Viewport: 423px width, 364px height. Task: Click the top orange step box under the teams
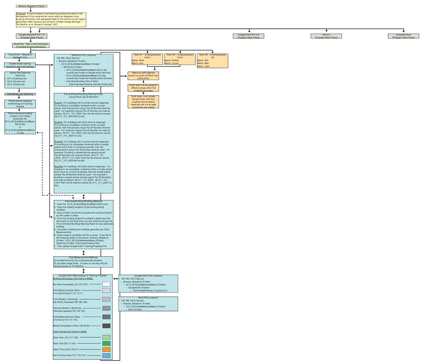(x=143, y=76)
